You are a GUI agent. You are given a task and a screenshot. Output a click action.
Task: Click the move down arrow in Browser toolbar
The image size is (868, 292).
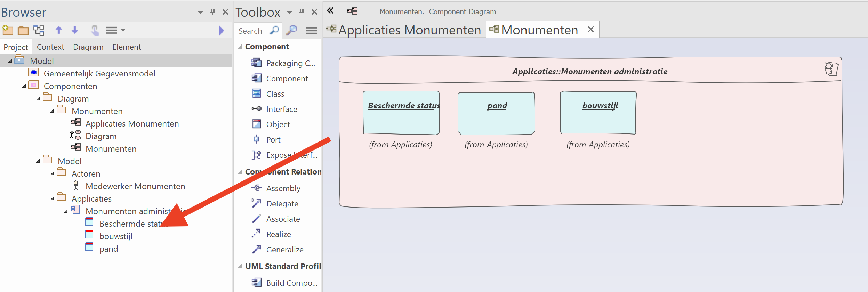click(x=75, y=31)
